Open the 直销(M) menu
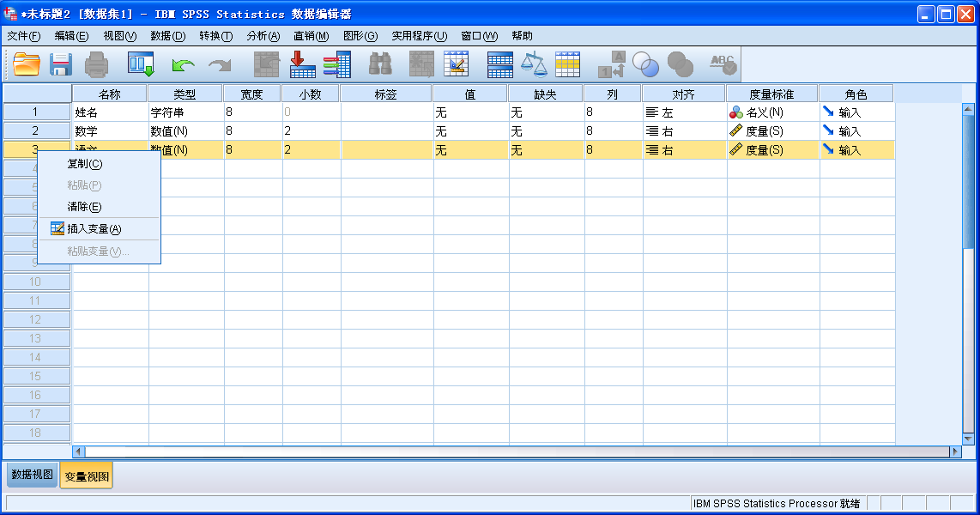 click(312, 36)
